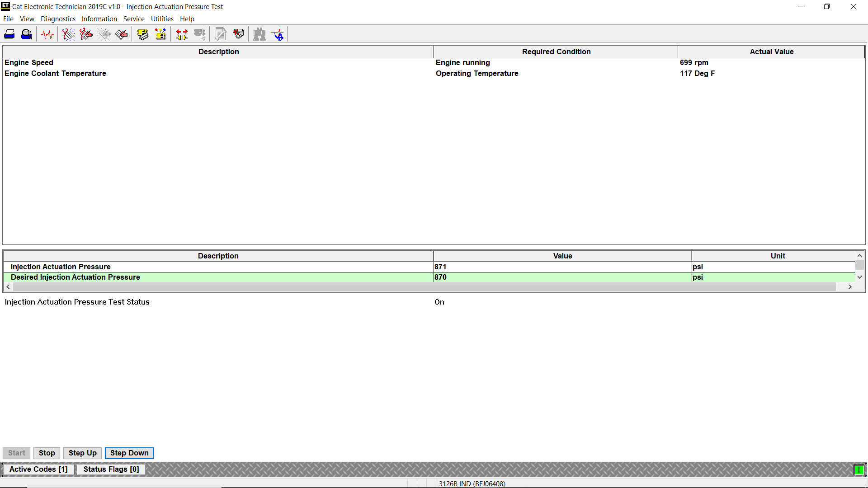Open the Service menu
The width and height of the screenshot is (868, 488).
pyautogui.click(x=134, y=19)
